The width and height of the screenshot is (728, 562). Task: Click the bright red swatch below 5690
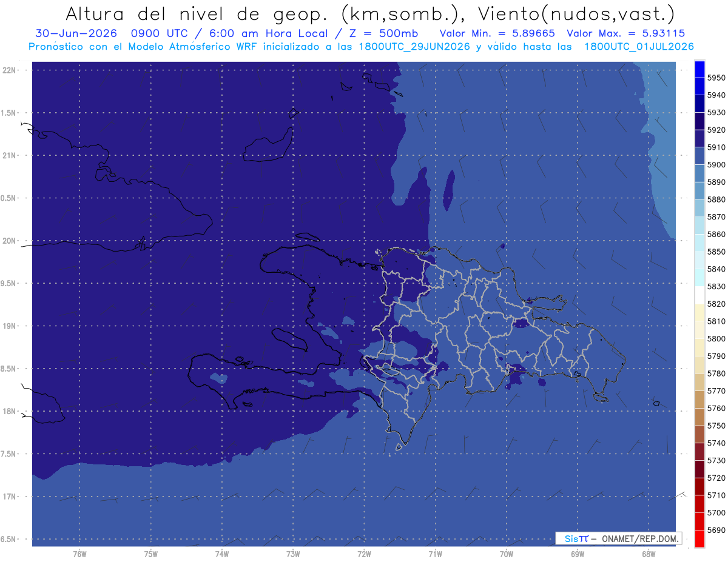699,538
